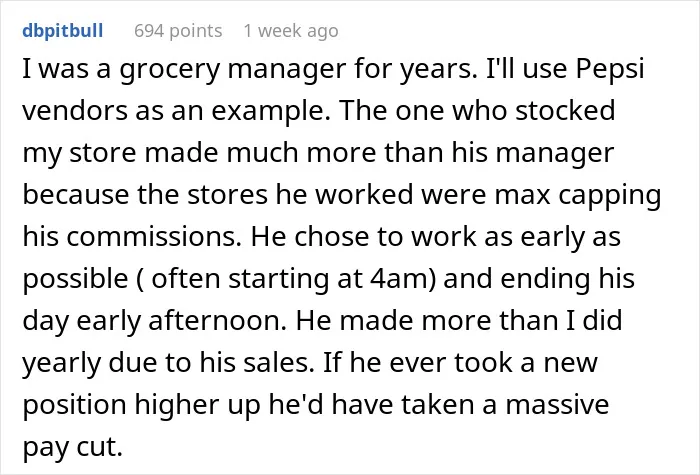Click the word position in the comment

click(x=75, y=405)
